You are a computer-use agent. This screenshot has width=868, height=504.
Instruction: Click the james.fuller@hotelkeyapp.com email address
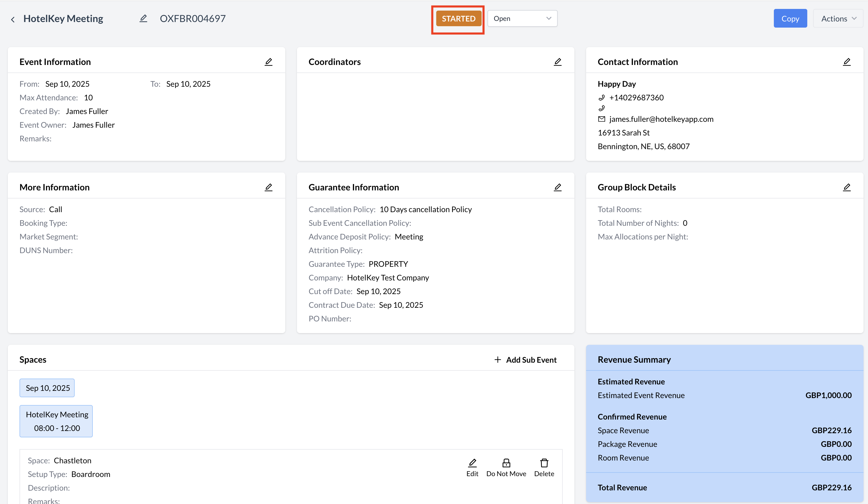[661, 119]
